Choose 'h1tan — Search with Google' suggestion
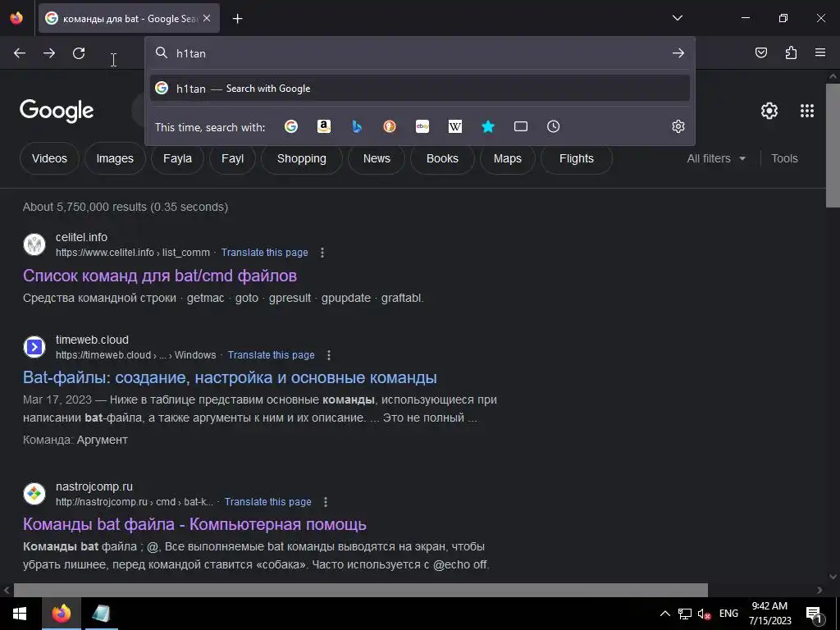Screen dimensions: 840x630 420,89
